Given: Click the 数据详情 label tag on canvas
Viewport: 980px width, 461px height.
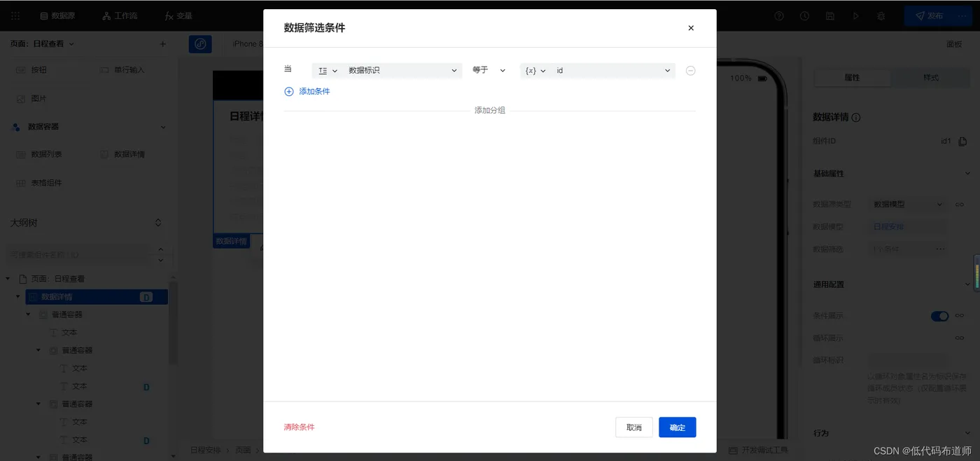Looking at the screenshot, I should coord(231,241).
